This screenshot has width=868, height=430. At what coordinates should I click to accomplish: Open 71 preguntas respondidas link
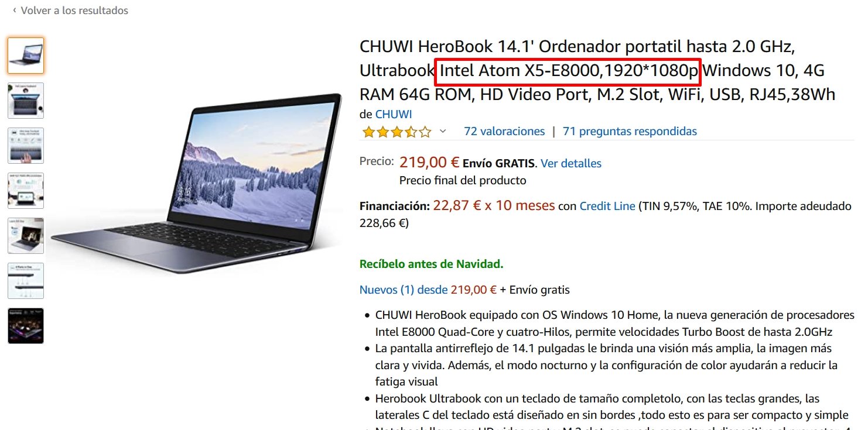coord(630,131)
